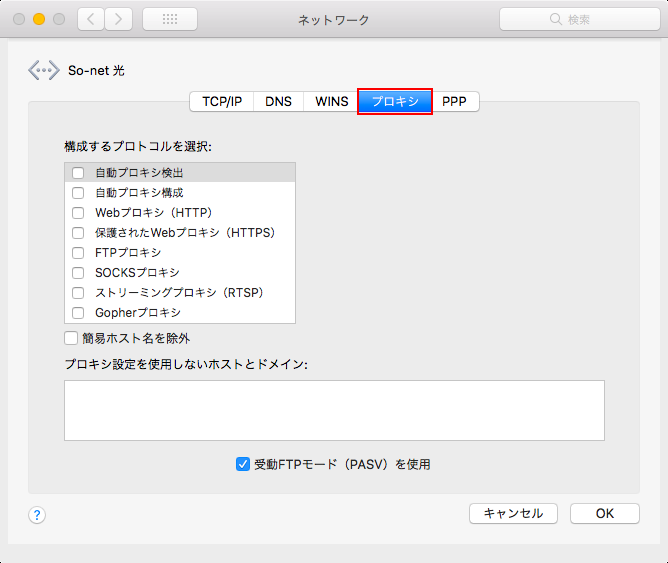
Task: Select the WINS tab
Action: pyautogui.click(x=331, y=101)
